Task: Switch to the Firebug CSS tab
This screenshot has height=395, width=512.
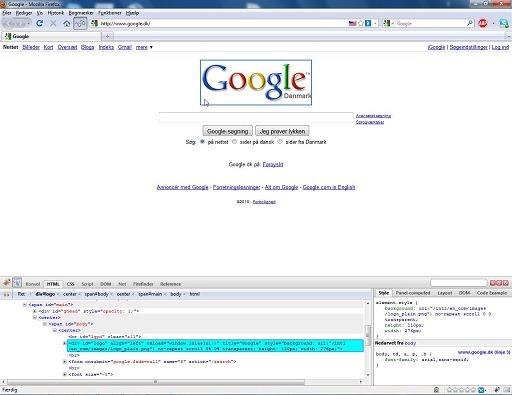Action: coord(70,284)
